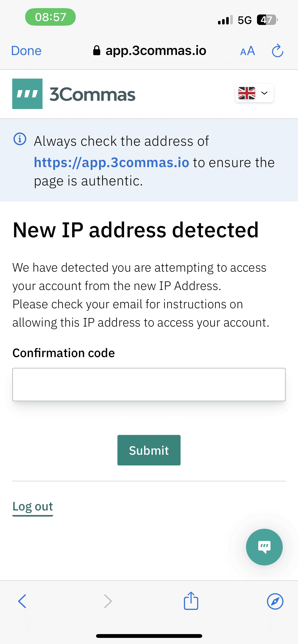Follow the https://app.3commas.io link
The width and height of the screenshot is (298, 644).
point(112,163)
